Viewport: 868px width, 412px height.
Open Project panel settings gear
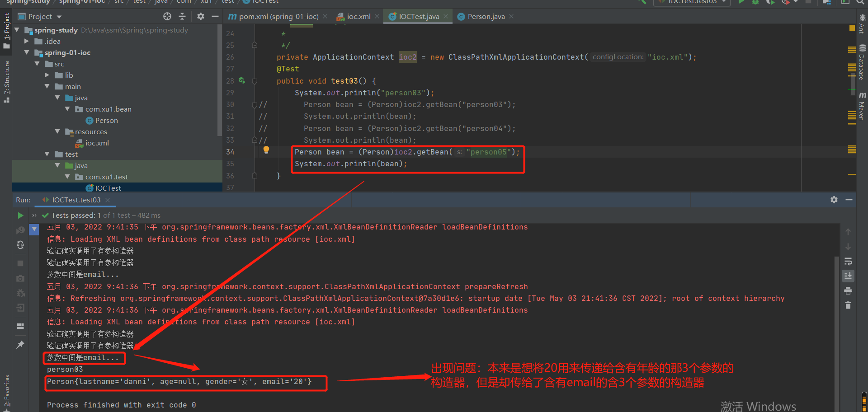(x=201, y=16)
